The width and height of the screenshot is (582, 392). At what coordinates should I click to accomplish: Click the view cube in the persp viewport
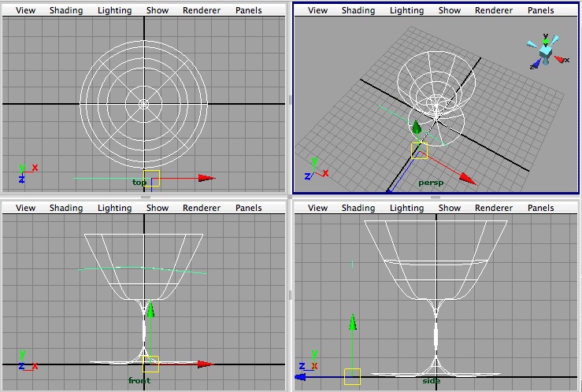(x=545, y=50)
